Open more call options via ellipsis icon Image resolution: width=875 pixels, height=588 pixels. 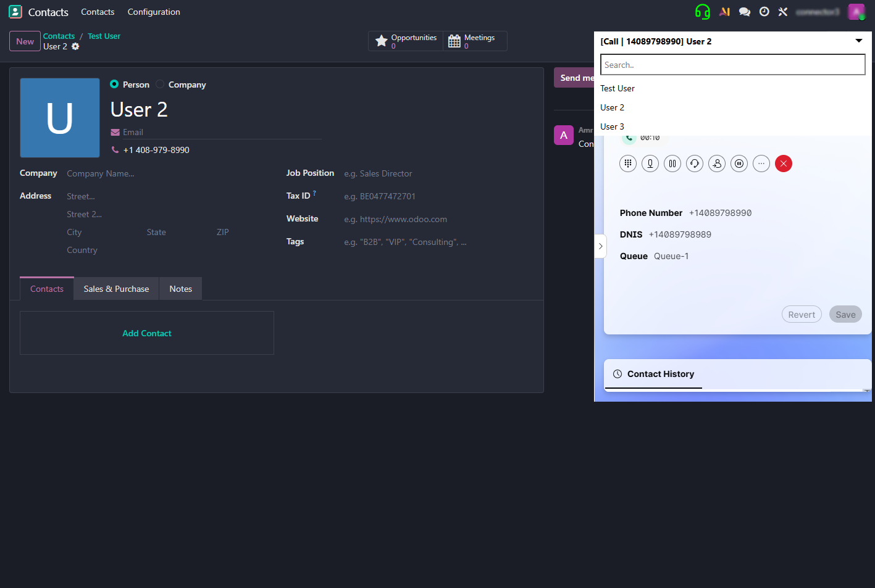click(x=761, y=164)
